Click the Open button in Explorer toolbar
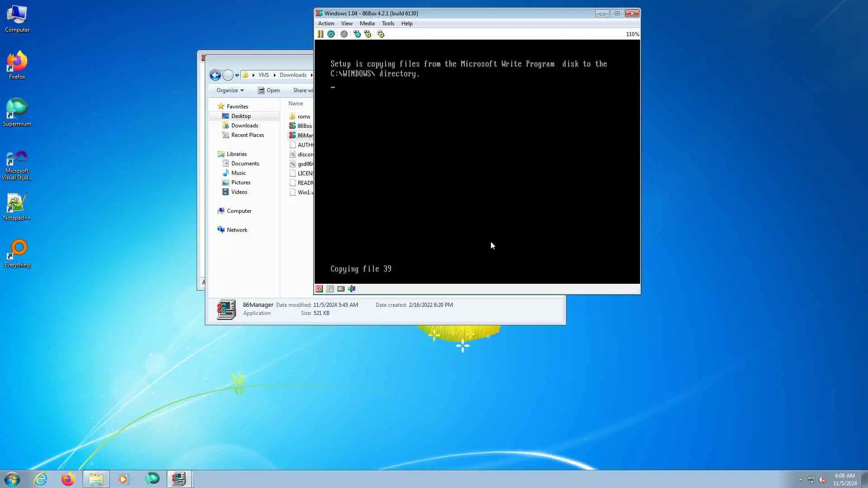The height and width of the screenshot is (488, 868). [269, 90]
